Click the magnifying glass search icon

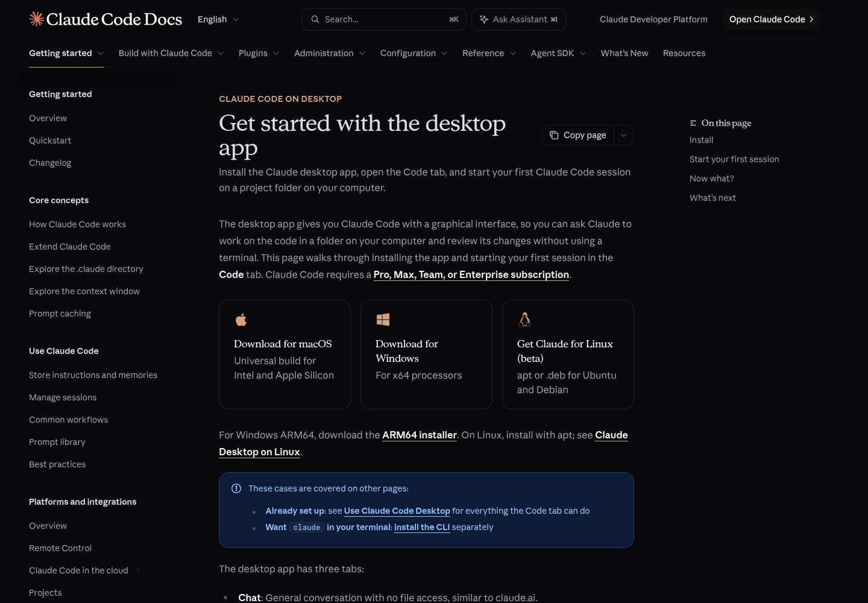click(x=315, y=19)
